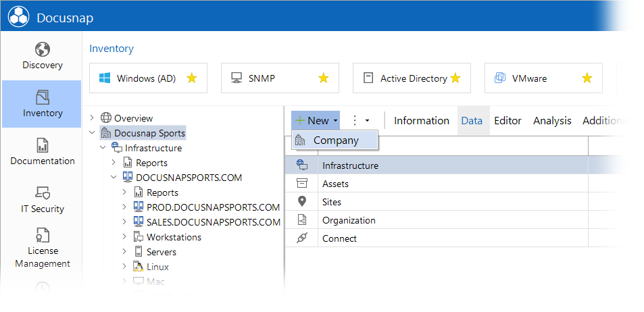Select the Connect row in table
The image size is (644, 312).
pyautogui.click(x=452, y=238)
